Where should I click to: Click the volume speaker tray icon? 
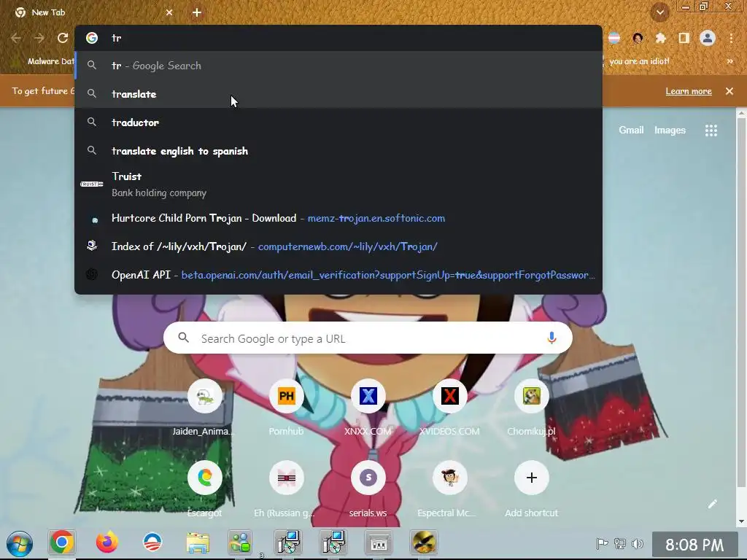point(637,543)
